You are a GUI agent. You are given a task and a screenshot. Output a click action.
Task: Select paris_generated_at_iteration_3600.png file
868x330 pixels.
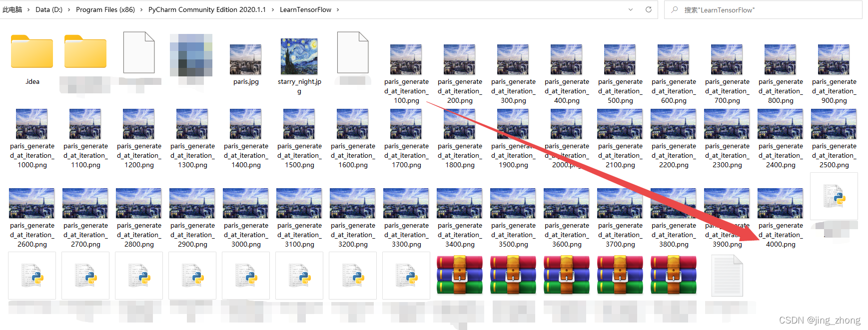[x=567, y=218]
